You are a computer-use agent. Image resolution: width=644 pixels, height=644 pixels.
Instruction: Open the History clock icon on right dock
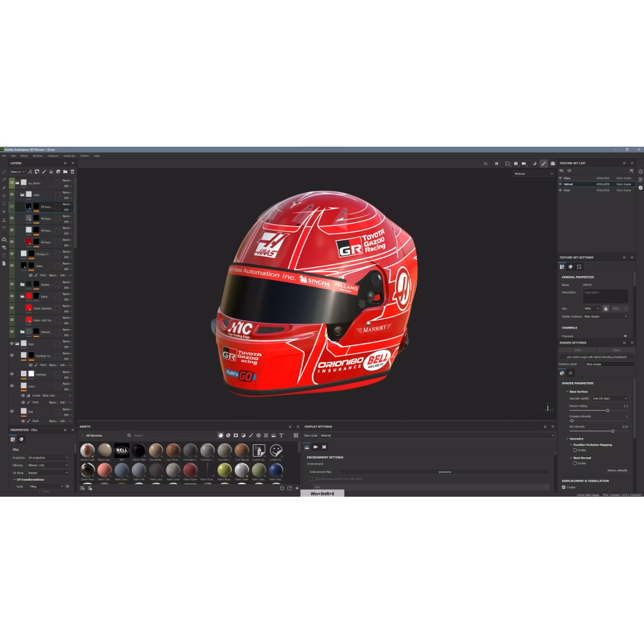coord(640,172)
